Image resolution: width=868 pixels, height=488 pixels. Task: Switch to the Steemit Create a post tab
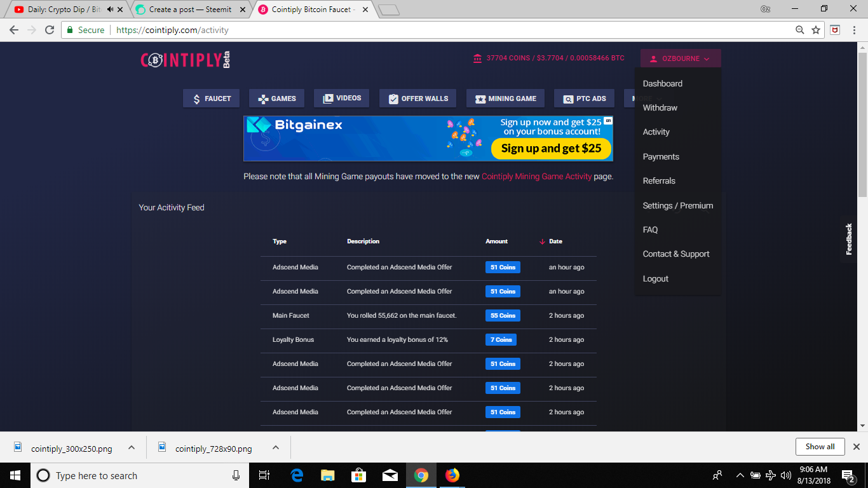(x=190, y=10)
